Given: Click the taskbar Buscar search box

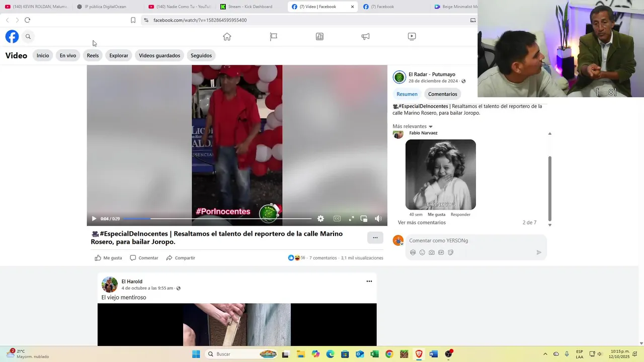Looking at the screenshot, I should (242, 354).
